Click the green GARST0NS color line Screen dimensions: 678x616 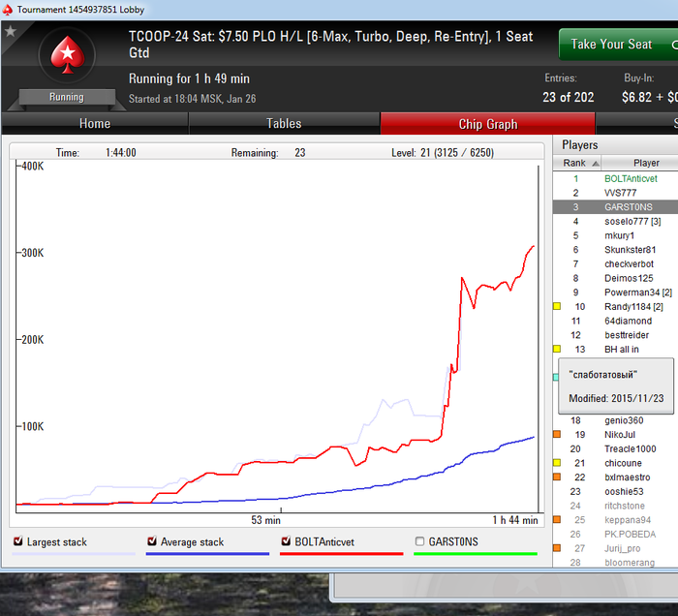tap(476, 554)
